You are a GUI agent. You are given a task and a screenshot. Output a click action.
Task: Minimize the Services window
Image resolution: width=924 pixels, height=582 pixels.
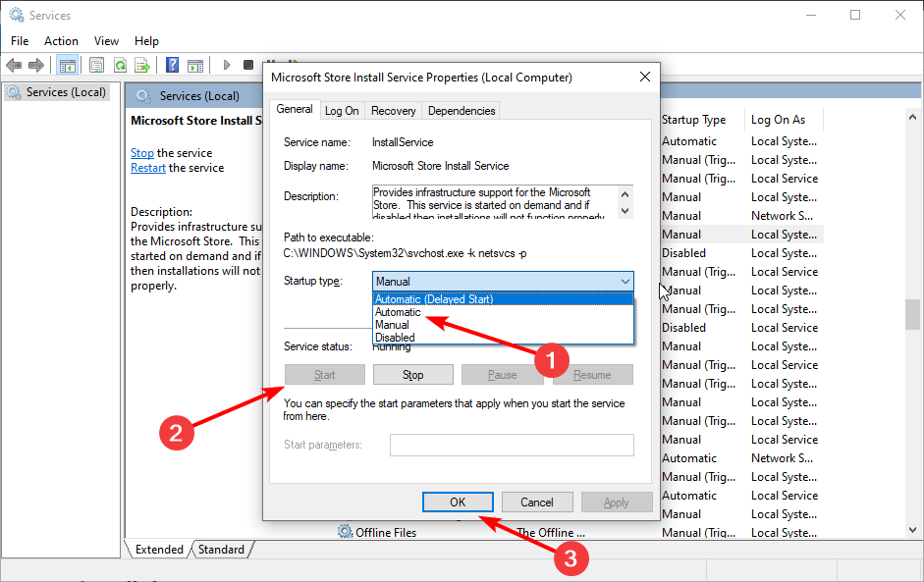pos(811,15)
